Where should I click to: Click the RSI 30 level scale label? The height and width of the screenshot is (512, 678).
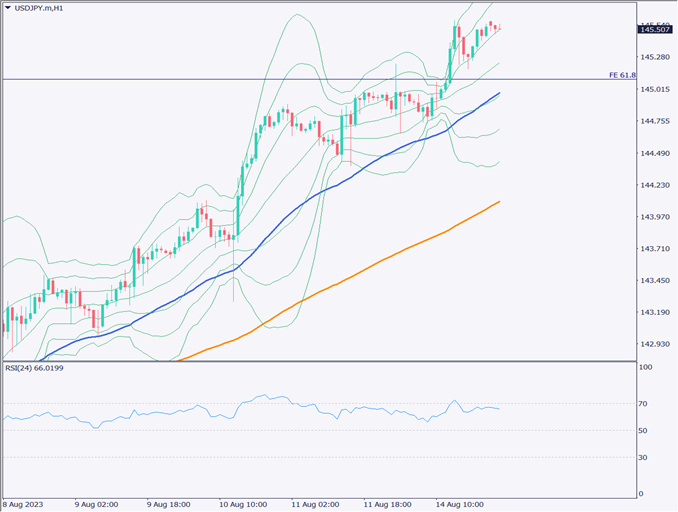(645, 458)
